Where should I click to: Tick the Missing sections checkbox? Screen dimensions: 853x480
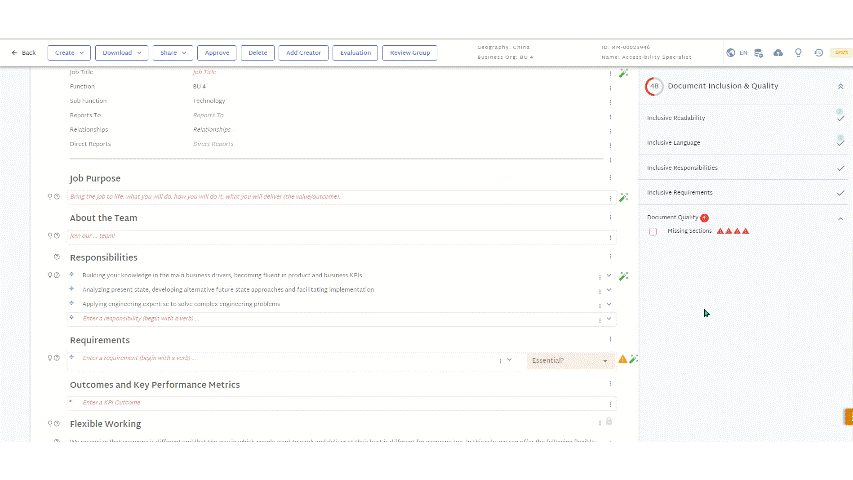(653, 231)
